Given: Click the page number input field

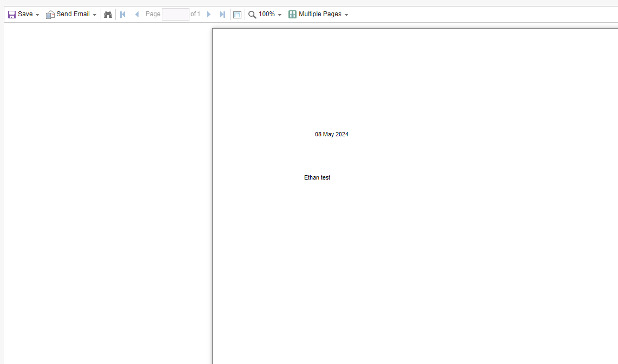Looking at the screenshot, I should [175, 15].
